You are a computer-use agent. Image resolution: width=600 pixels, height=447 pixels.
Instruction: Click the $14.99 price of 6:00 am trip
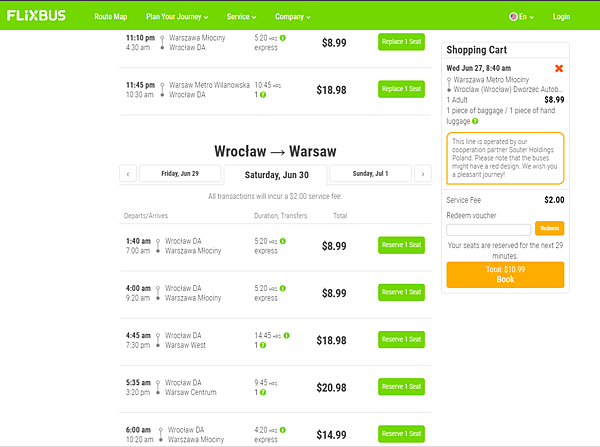331,435
